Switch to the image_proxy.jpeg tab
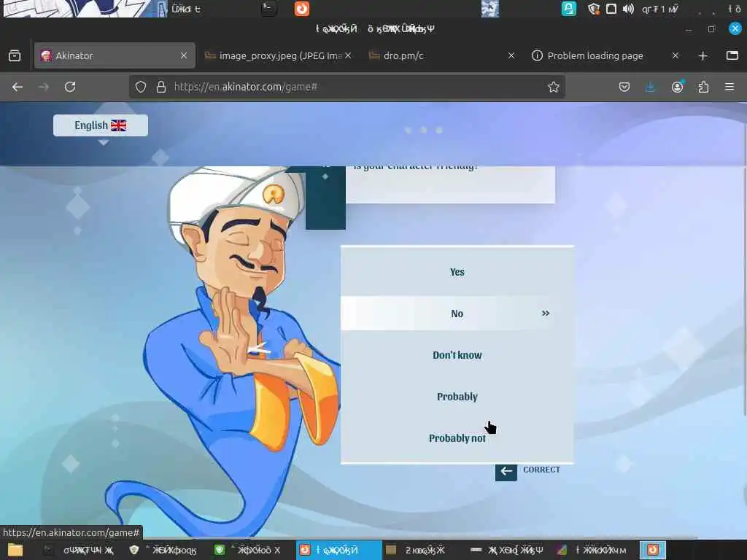The height and width of the screenshot is (560, 747). click(278, 55)
